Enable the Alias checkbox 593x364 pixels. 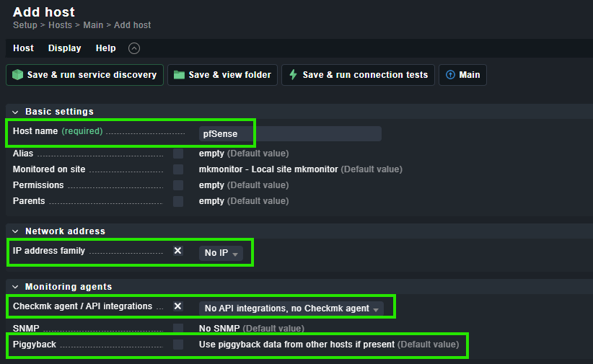click(x=177, y=154)
